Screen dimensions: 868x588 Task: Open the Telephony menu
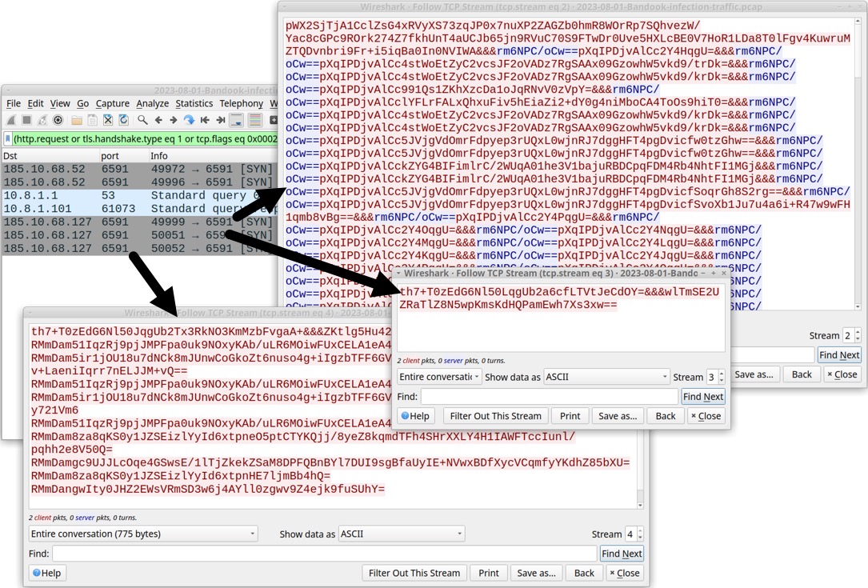point(242,103)
